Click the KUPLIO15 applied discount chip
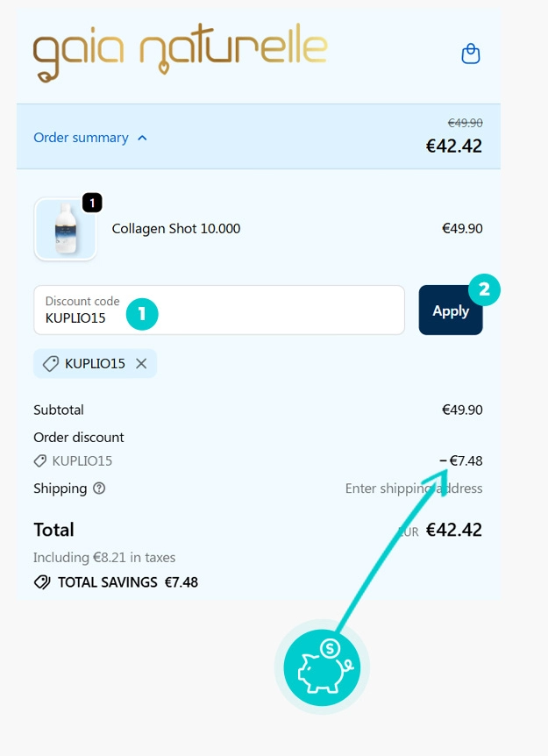Image resolution: width=548 pixels, height=756 pixels. coord(95,364)
